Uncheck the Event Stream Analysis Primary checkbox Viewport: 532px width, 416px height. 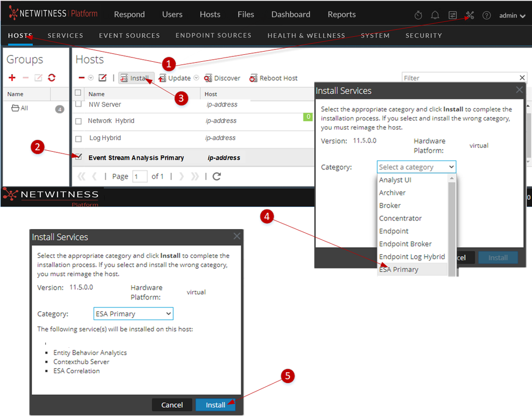click(x=79, y=157)
